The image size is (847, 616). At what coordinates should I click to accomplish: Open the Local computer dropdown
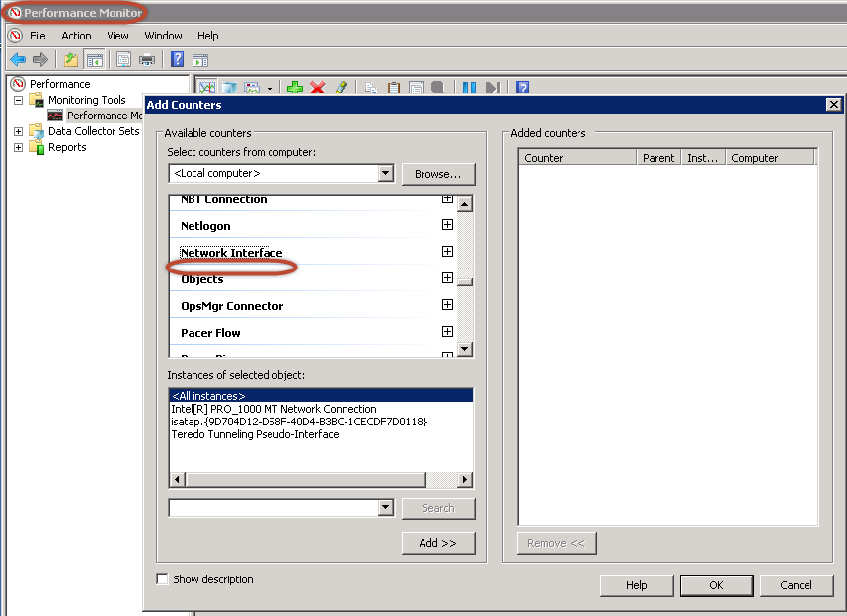(385, 174)
